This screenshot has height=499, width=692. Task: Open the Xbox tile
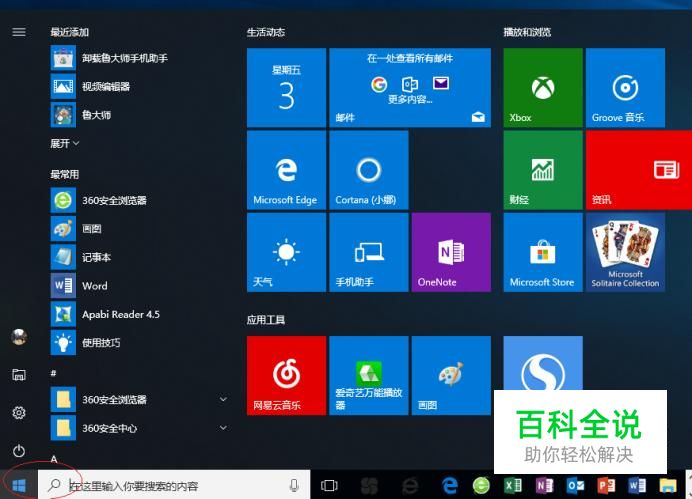(x=543, y=87)
